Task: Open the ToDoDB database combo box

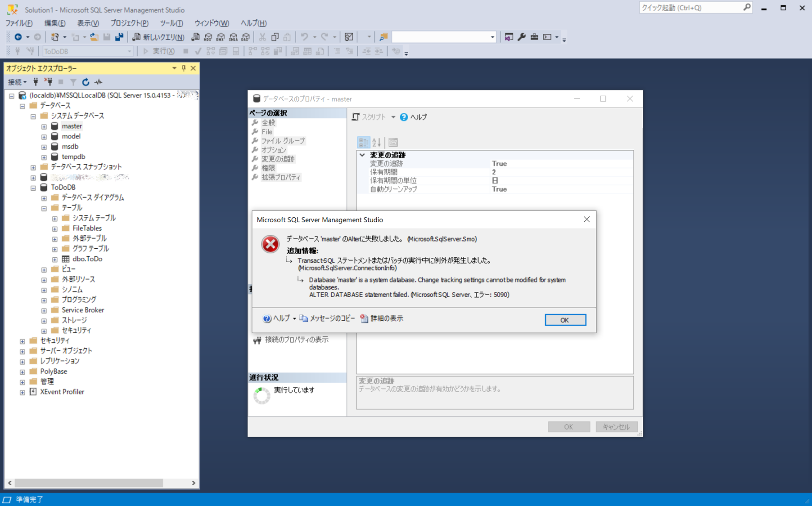Action: click(88, 51)
